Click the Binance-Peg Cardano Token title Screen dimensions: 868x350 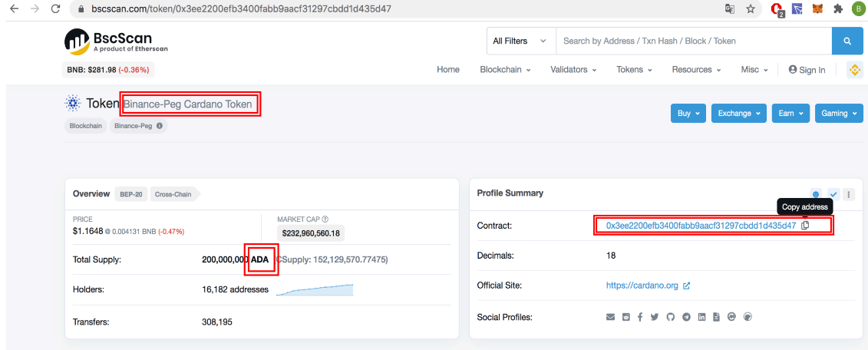coord(188,104)
